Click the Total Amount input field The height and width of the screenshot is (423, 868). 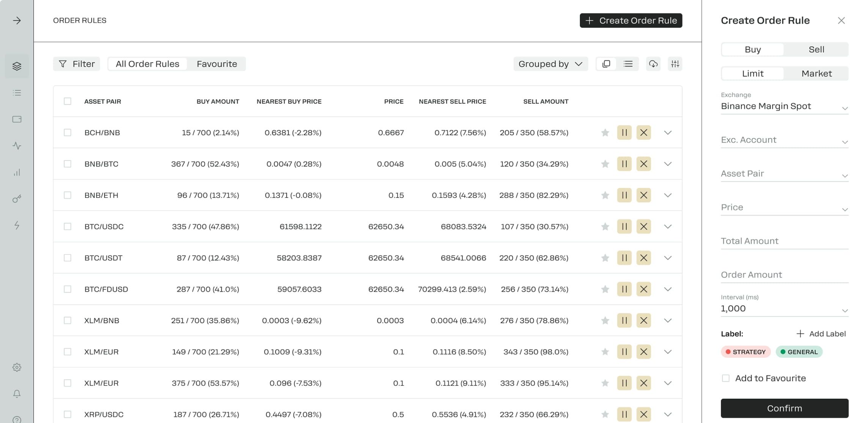pos(784,241)
